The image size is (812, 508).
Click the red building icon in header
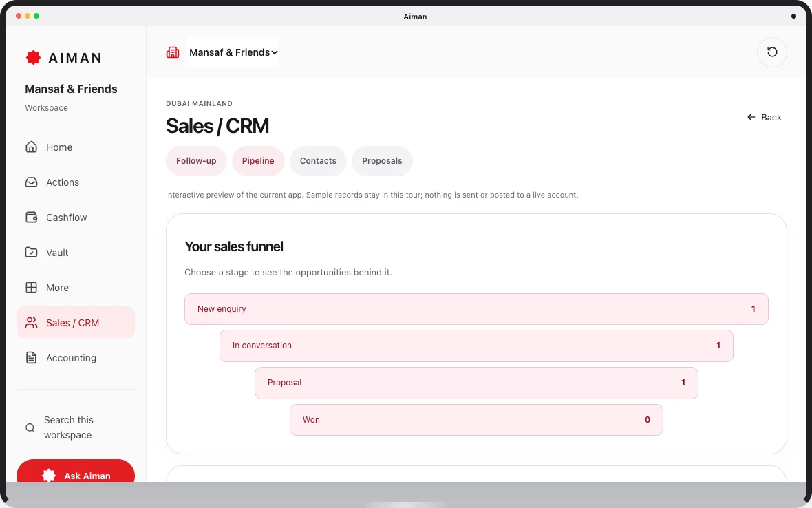[173, 52]
